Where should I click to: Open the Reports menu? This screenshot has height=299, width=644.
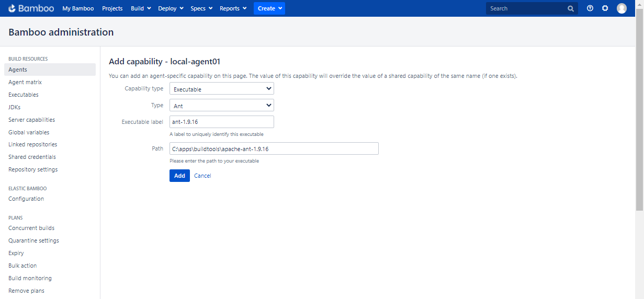(x=233, y=8)
